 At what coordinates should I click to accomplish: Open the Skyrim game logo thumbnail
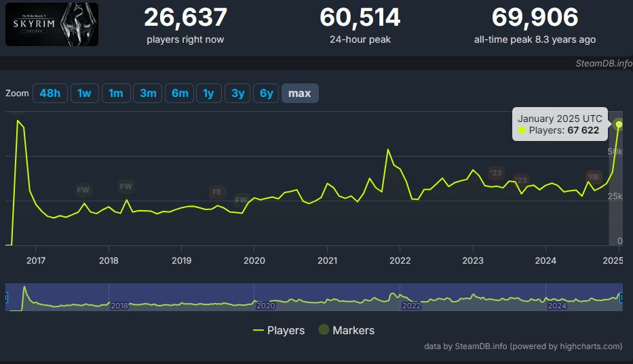click(x=52, y=24)
